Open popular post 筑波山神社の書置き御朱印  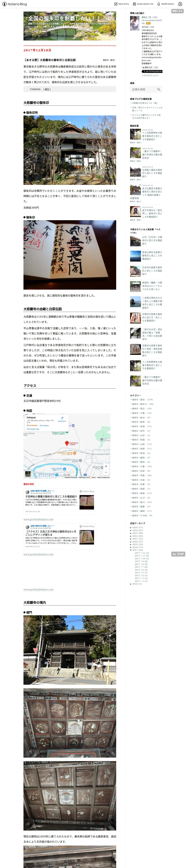152,255
